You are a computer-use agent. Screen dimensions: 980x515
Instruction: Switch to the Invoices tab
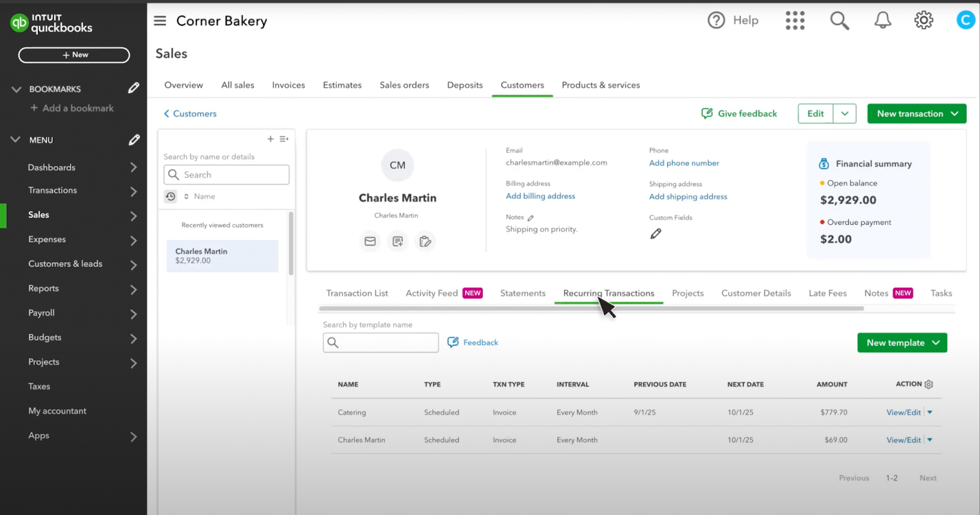point(288,85)
